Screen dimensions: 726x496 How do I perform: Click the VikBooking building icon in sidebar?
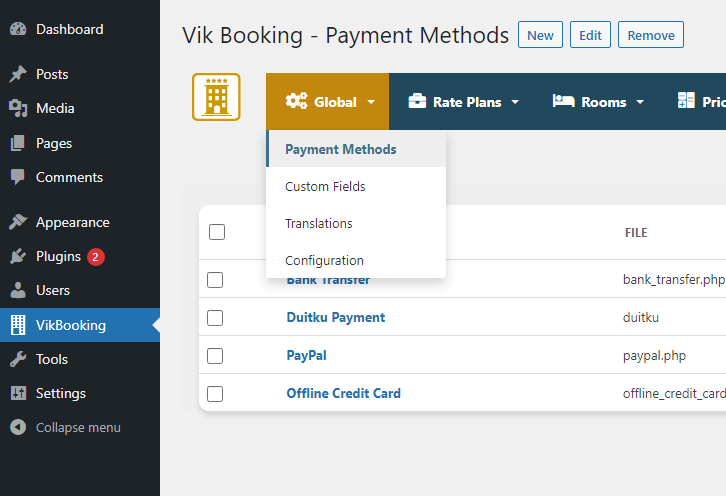18,325
